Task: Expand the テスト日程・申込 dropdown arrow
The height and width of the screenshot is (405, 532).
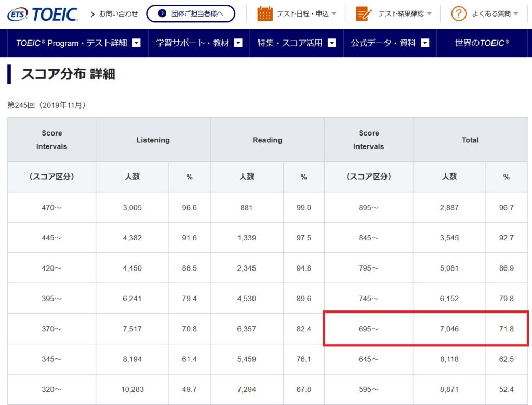Action: point(333,12)
